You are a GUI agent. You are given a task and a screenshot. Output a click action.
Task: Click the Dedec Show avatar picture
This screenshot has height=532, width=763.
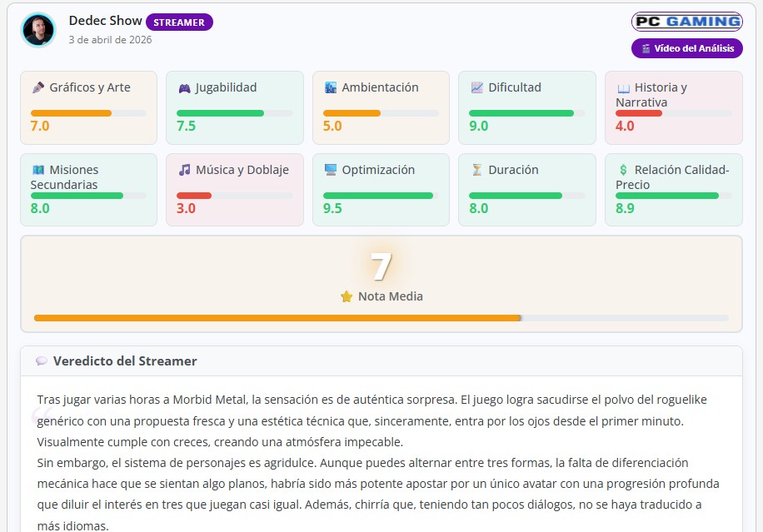(38, 30)
